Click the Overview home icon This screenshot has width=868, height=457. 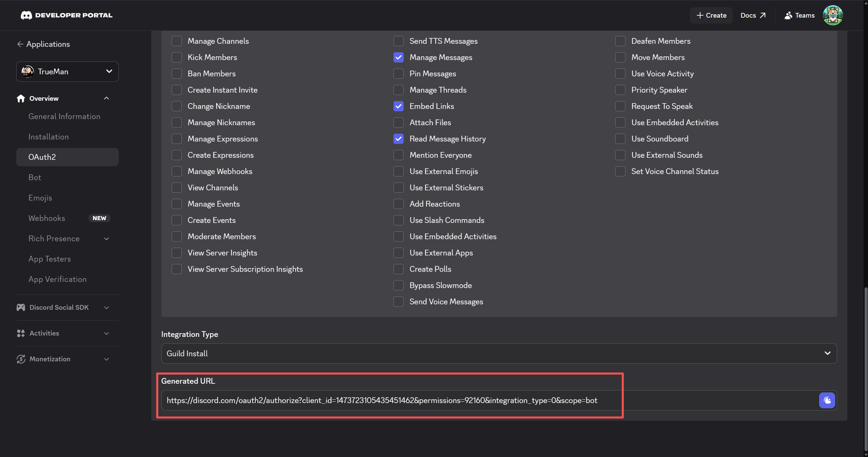tap(21, 98)
